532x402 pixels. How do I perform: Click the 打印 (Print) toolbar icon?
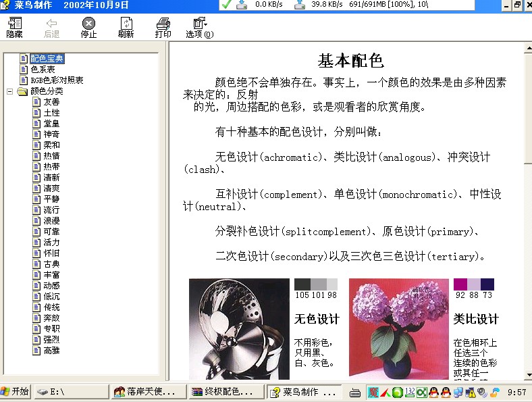[x=163, y=28]
